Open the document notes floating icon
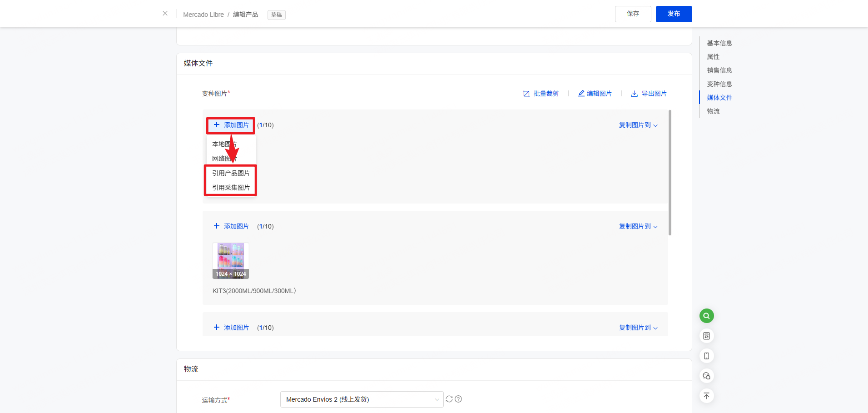Viewport: 868px width, 413px height. [x=706, y=336]
